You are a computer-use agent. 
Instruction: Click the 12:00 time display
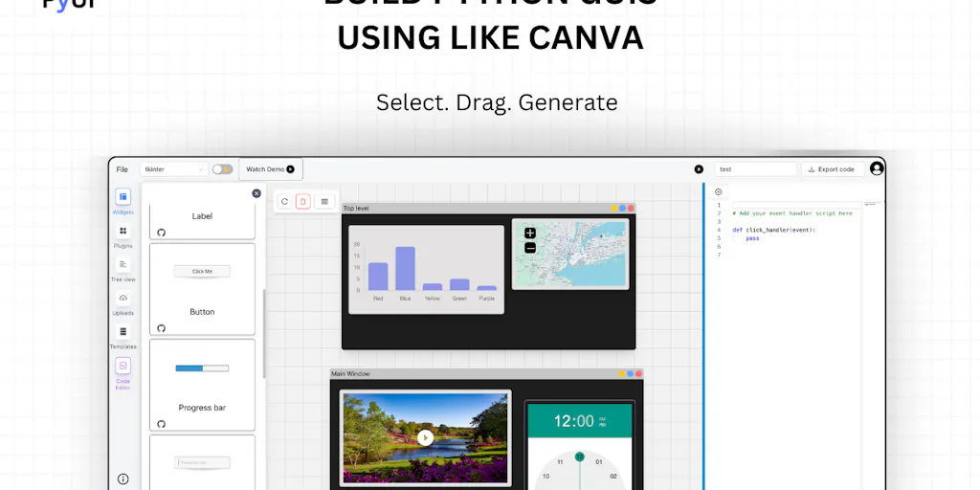574,421
